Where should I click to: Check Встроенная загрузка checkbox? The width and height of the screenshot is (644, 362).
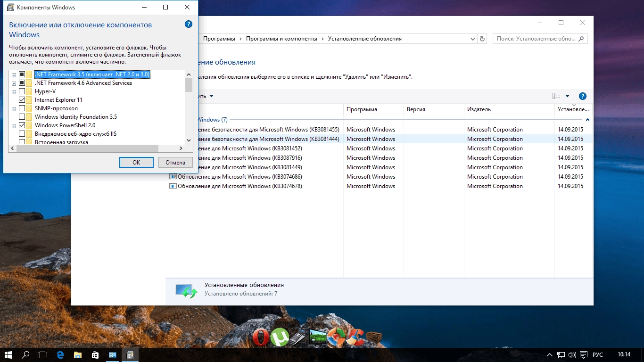pyautogui.click(x=22, y=141)
